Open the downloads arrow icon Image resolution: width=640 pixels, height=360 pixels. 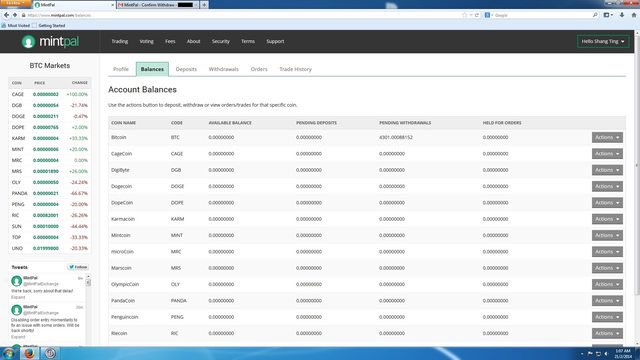click(x=622, y=15)
